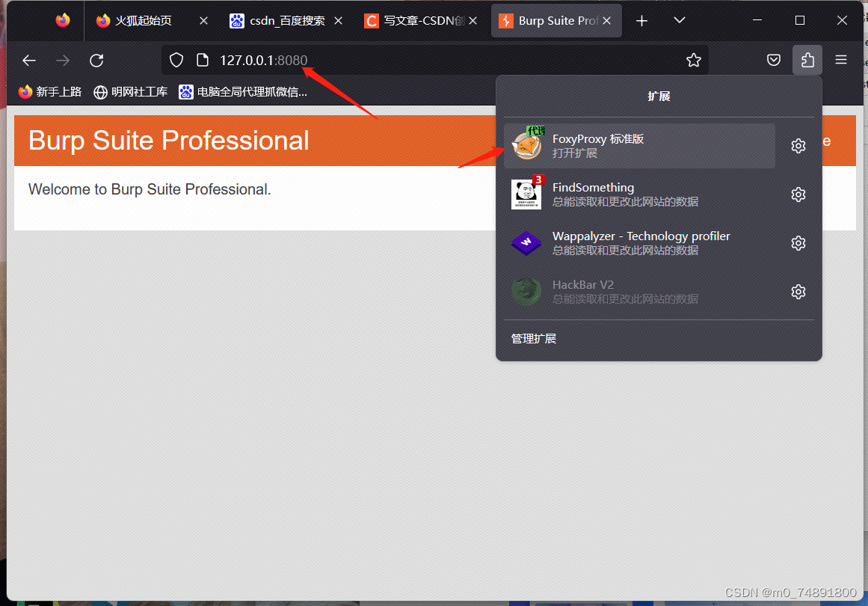This screenshot has width=868, height=606.
Task: Switch to the 写文章-CSDN tab
Action: point(421,20)
